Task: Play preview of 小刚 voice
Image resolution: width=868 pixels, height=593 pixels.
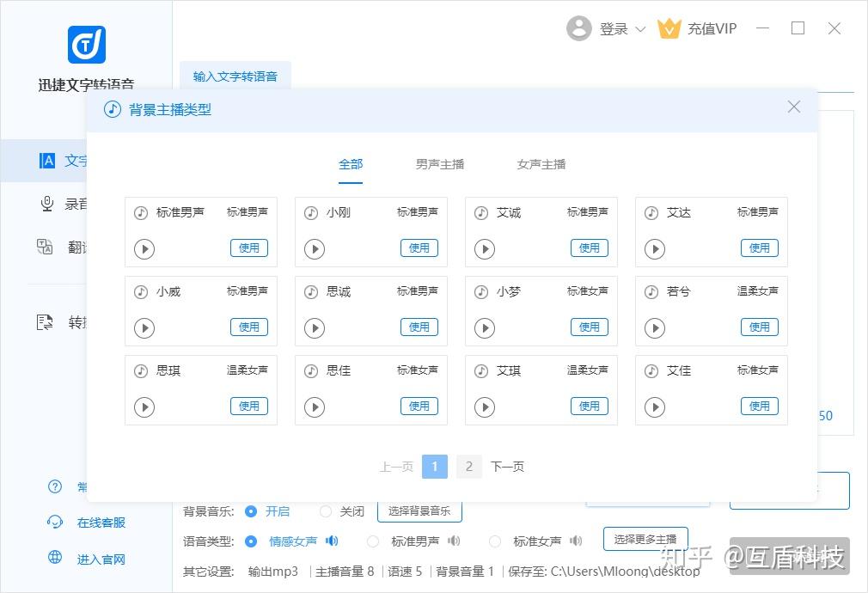Action: [315, 249]
